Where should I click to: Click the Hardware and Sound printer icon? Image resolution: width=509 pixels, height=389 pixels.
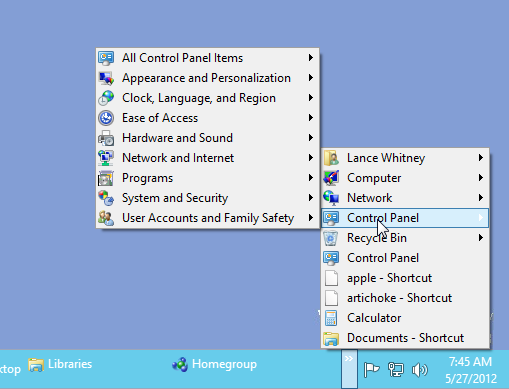pos(106,138)
